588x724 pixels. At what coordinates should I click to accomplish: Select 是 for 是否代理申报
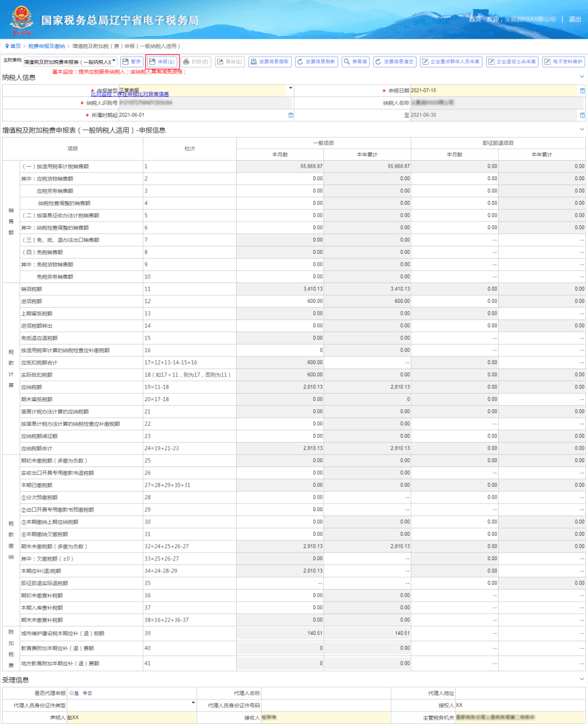[x=72, y=694]
